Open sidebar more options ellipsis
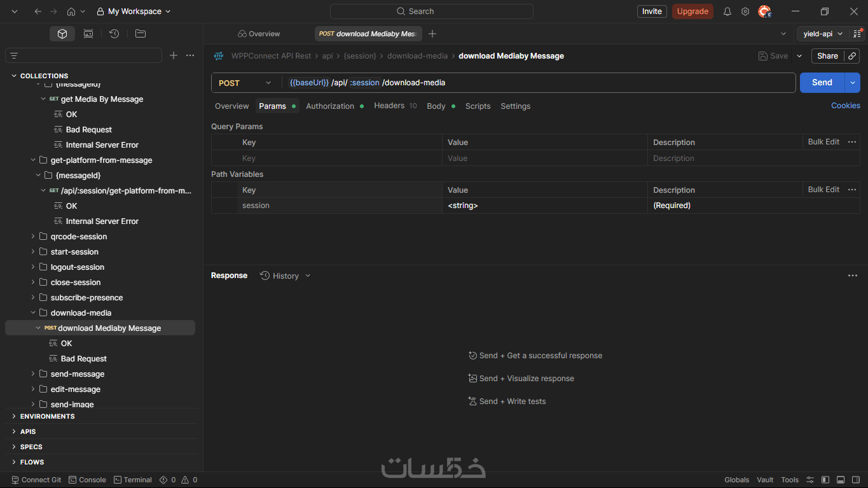This screenshot has width=868, height=488. (x=190, y=56)
